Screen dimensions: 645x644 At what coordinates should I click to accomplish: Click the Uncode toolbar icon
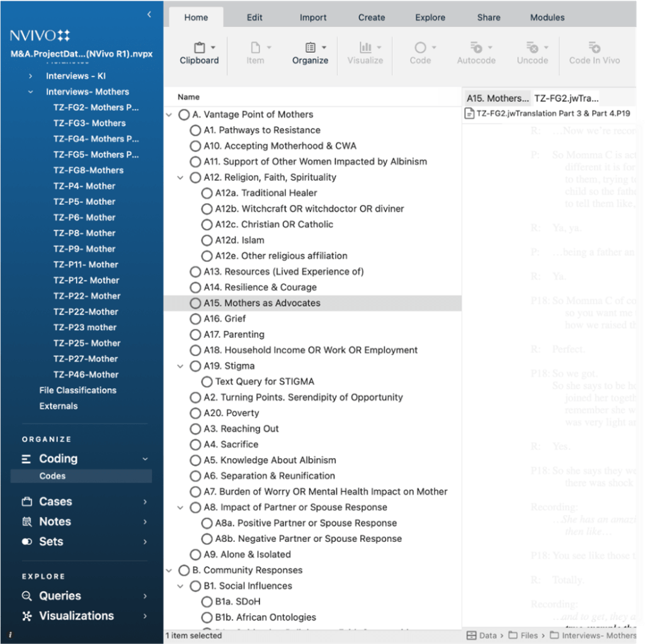tap(532, 48)
